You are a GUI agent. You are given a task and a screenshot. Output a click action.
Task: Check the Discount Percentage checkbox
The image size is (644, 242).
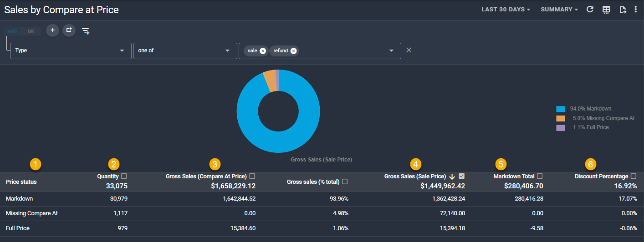point(634,176)
